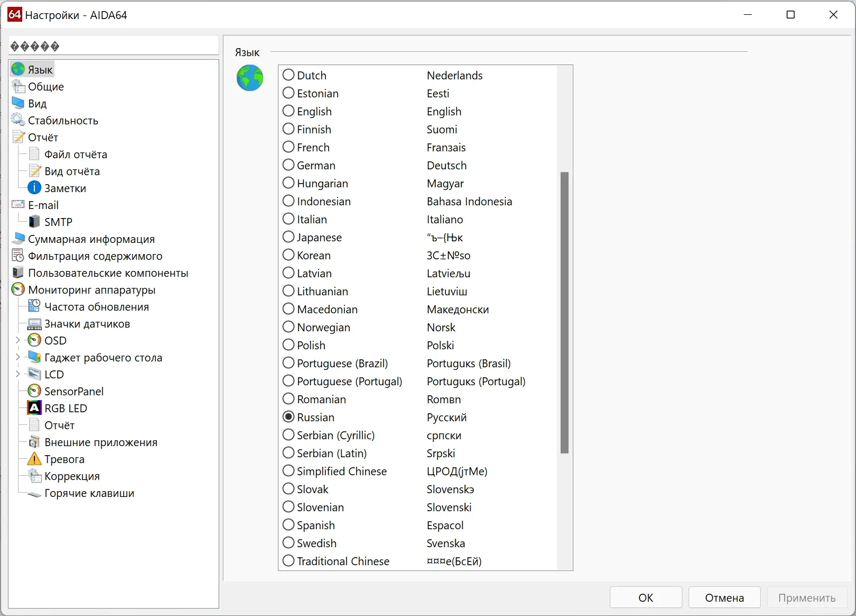Click the native name "Nederlands"
The width and height of the screenshot is (856, 616).
click(x=455, y=76)
